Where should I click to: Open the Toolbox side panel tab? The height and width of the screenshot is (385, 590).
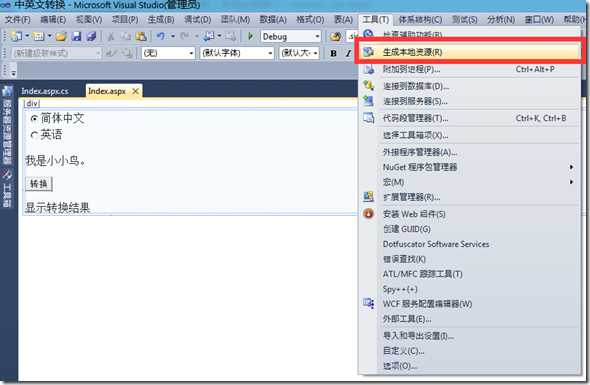(7, 189)
